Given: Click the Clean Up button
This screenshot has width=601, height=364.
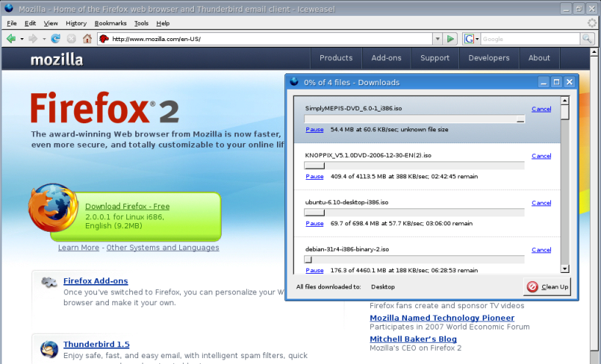Looking at the screenshot, I should [x=547, y=287].
